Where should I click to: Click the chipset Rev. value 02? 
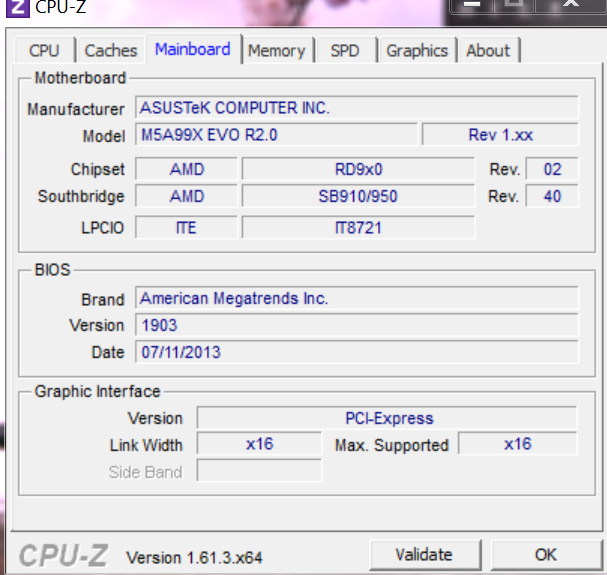pyautogui.click(x=552, y=169)
